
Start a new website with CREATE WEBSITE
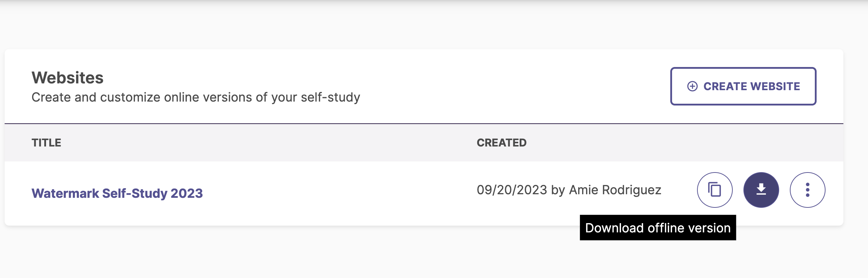pyautogui.click(x=743, y=86)
